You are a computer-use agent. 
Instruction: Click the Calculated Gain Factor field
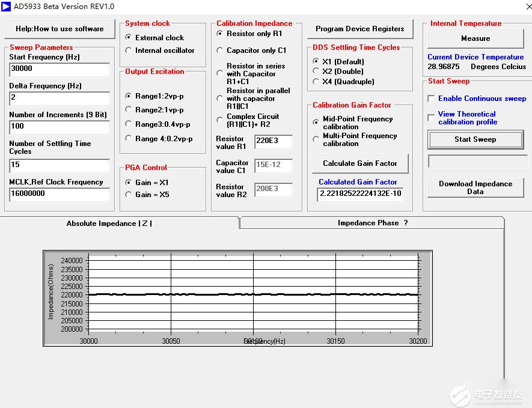pyautogui.click(x=360, y=195)
